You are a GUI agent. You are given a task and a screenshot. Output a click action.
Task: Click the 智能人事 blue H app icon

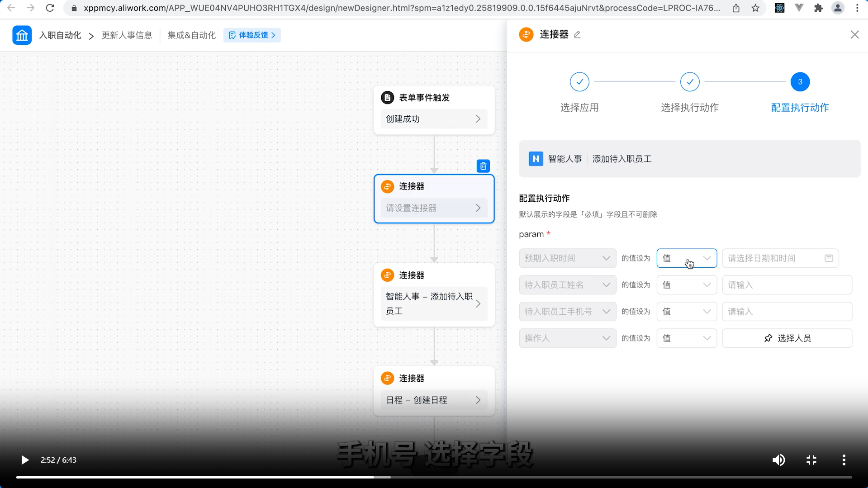point(536,159)
